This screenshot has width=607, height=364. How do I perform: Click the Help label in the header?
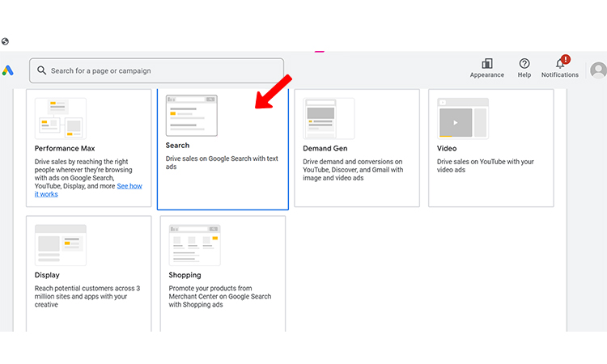[x=524, y=75]
